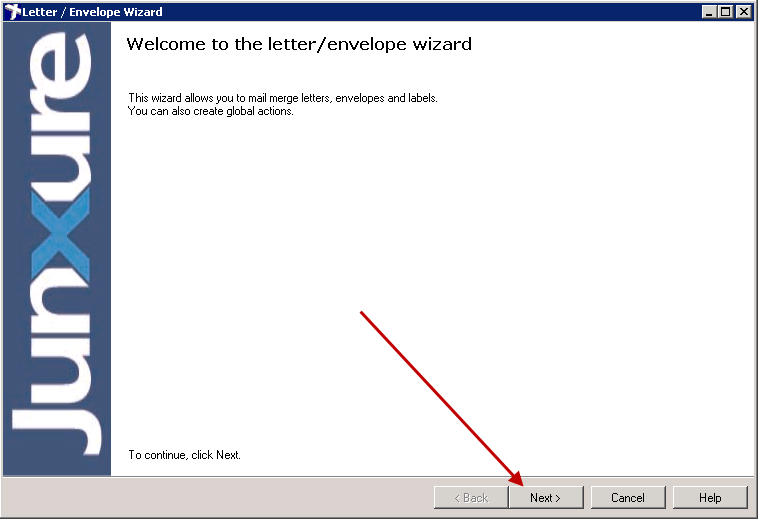Click the greyed-out Back button
The height and width of the screenshot is (519, 758).
471,497
